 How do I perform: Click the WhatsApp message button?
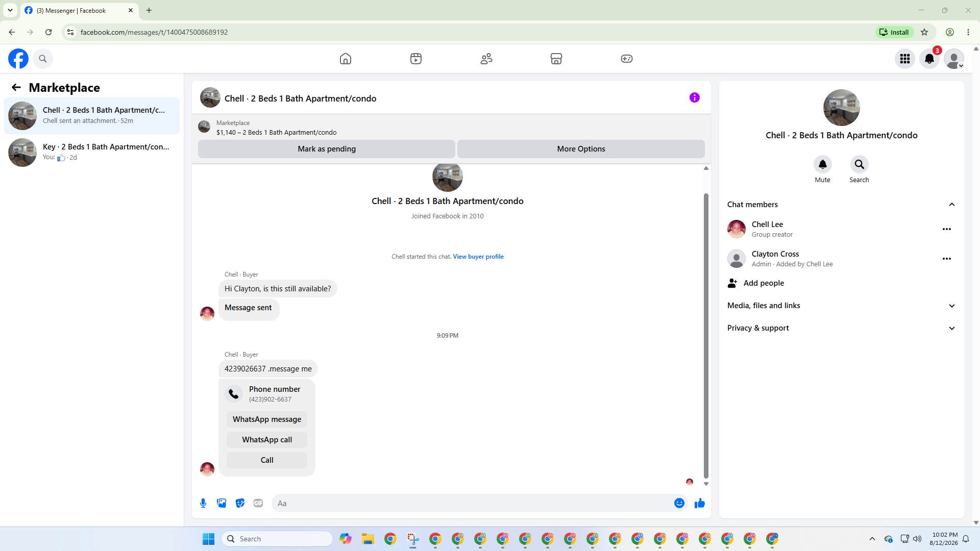click(267, 419)
